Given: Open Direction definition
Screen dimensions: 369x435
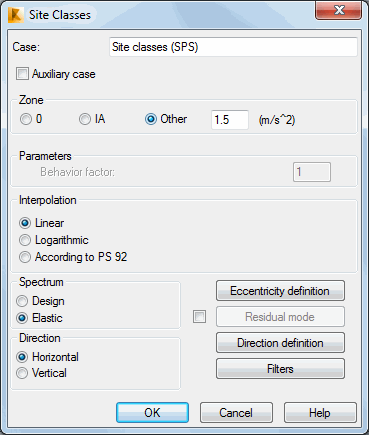Looking at the screenshot, I should [280, 343].
